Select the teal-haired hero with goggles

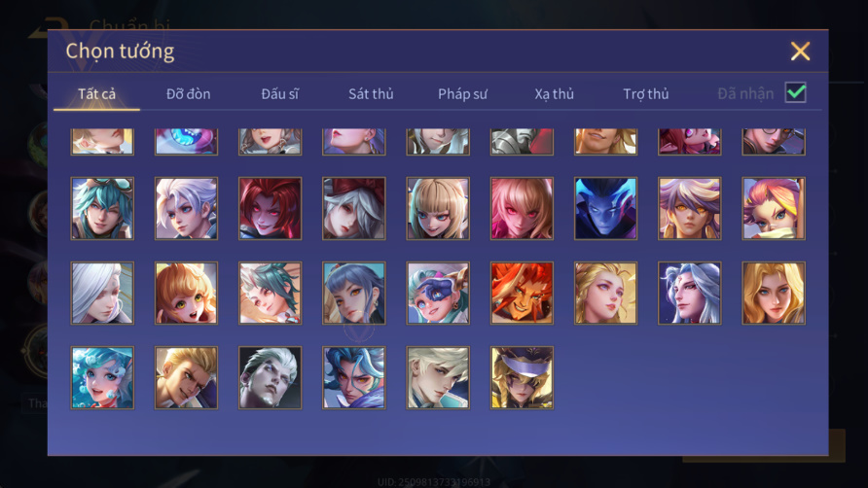(102, 209)
